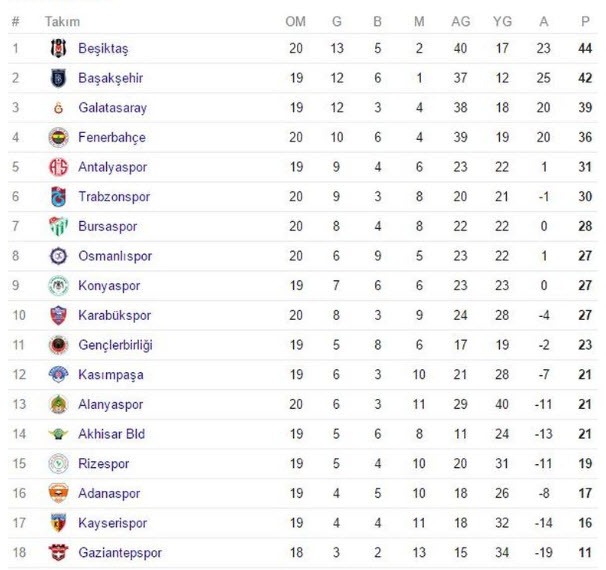The image size is (606, 570).
Task: Open the Osmanlıspor team link
Action: (115, 256)
